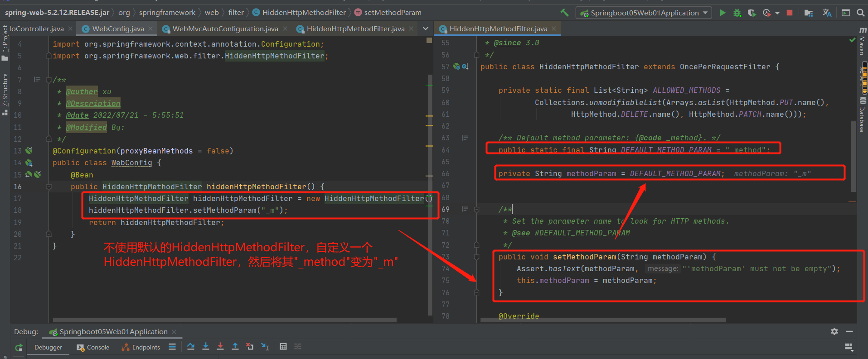Click the springframework breadcrumb

167,13
